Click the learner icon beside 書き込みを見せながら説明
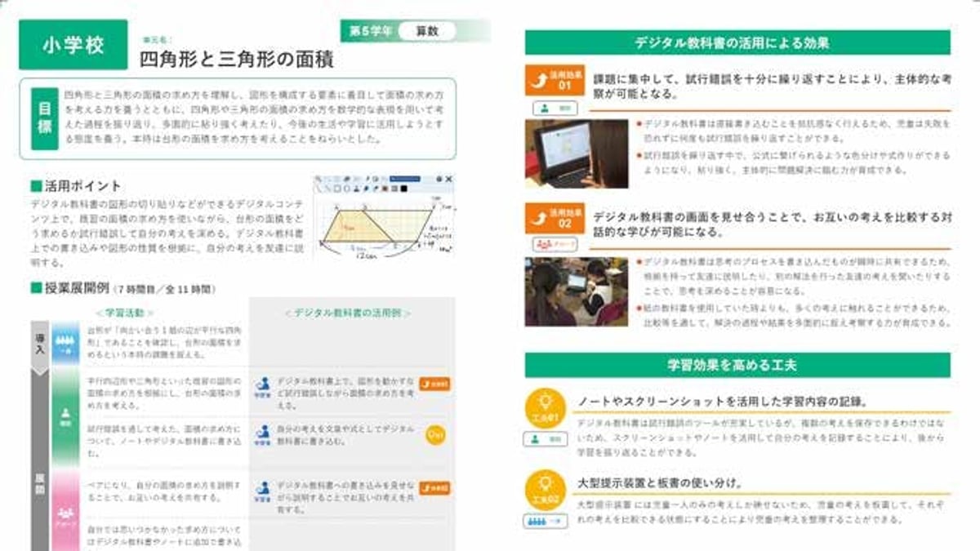980x551 pixels. click(262, 490)
